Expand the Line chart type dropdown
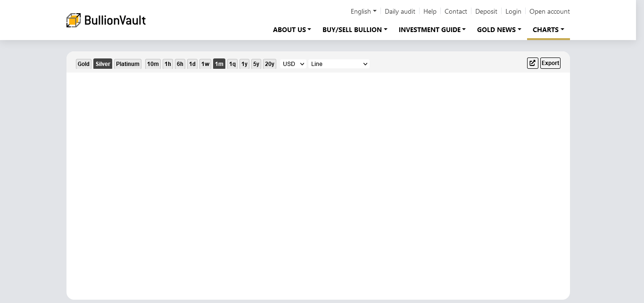The width and height of the screenshot is (644, 303). tap(339, 64)
